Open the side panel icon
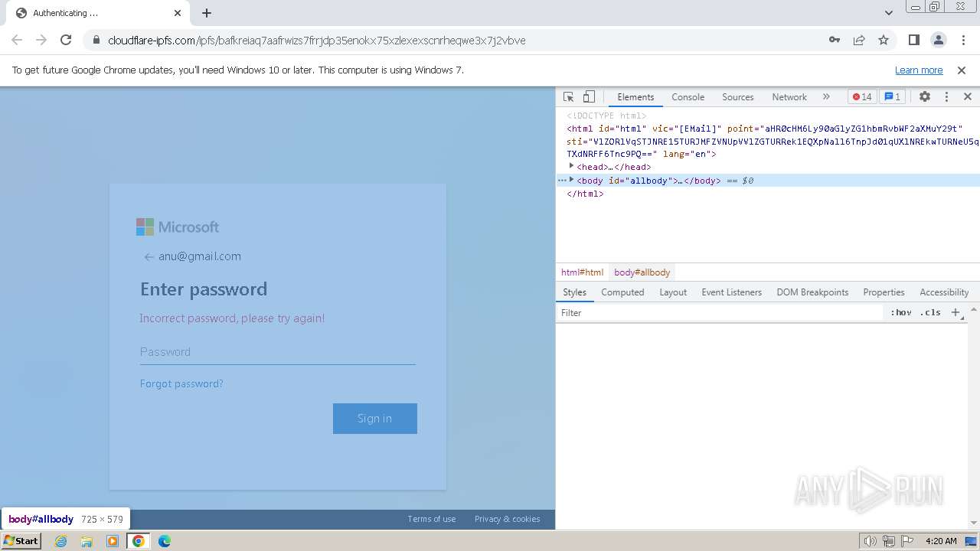 [913, 40]
